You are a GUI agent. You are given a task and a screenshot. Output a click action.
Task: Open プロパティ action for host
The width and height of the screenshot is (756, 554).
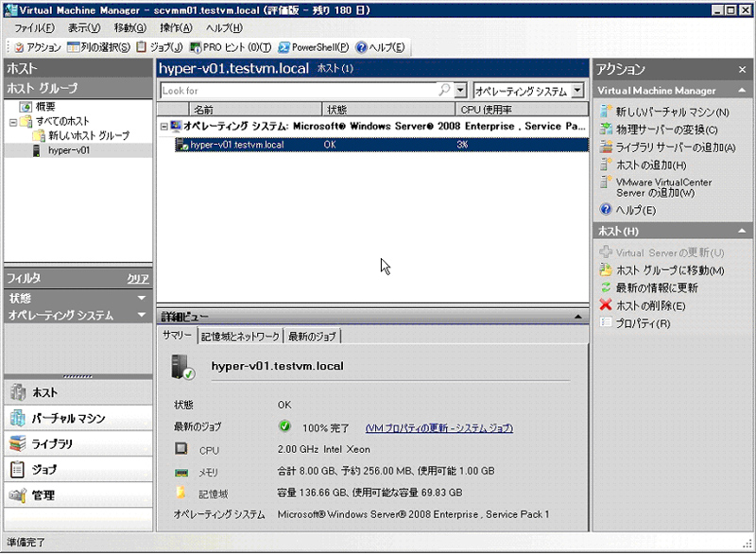[x=634, y=323]
